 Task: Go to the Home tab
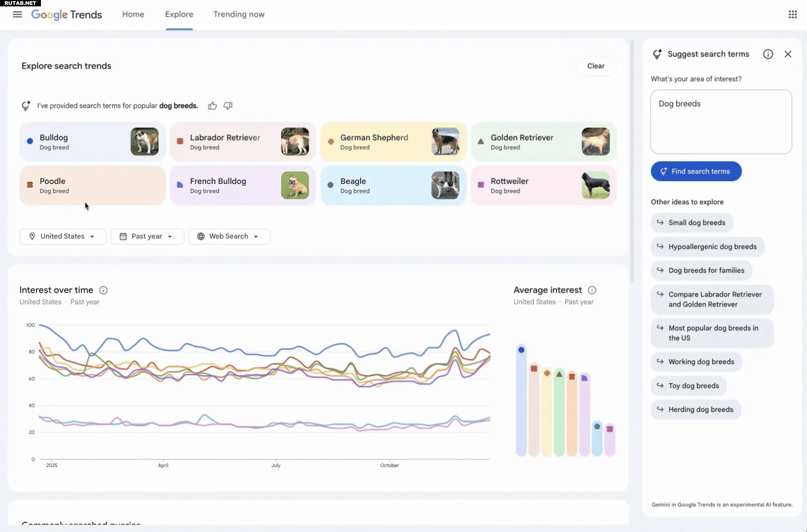pos(133,14)
